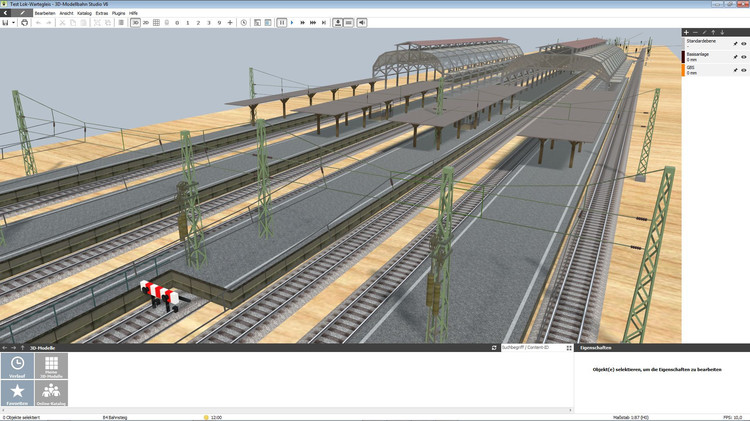750x421 pixels.
Task: Open the Plugins menu
Action: [x=118, y=13]
